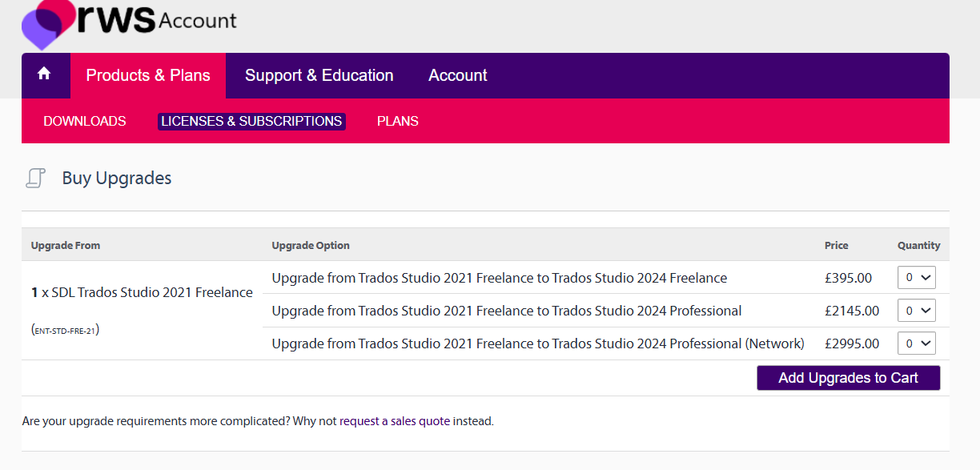Click the scroll icon beside Buy Upgrades
The image size is (980, 470).
[x=35, y=178]
